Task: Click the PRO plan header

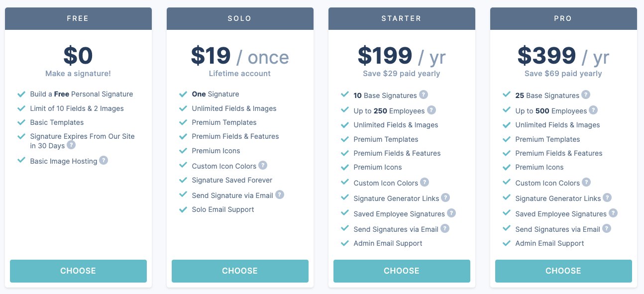Action: coord(563,18)
